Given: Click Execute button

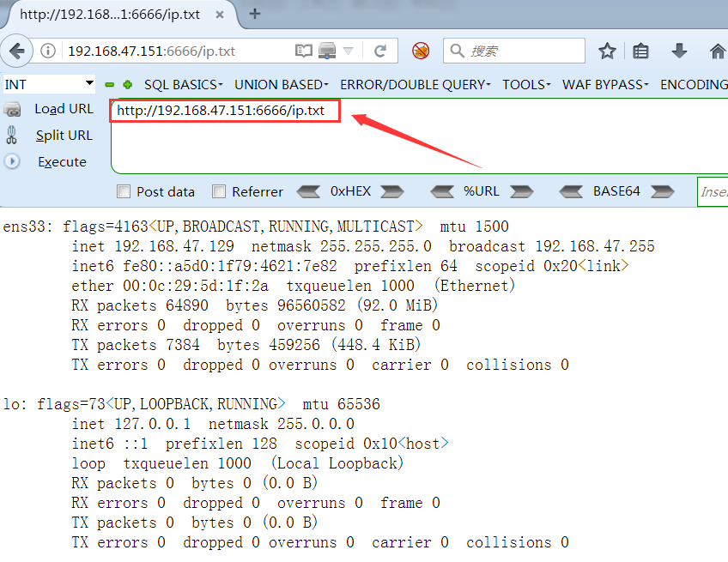Looking at the screenshot, I should click(x=62, y=161).
